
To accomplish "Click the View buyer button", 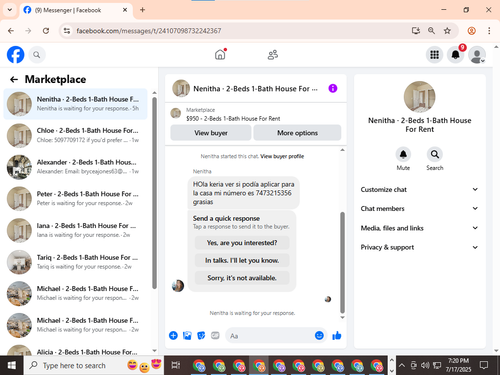I will 211,133.
